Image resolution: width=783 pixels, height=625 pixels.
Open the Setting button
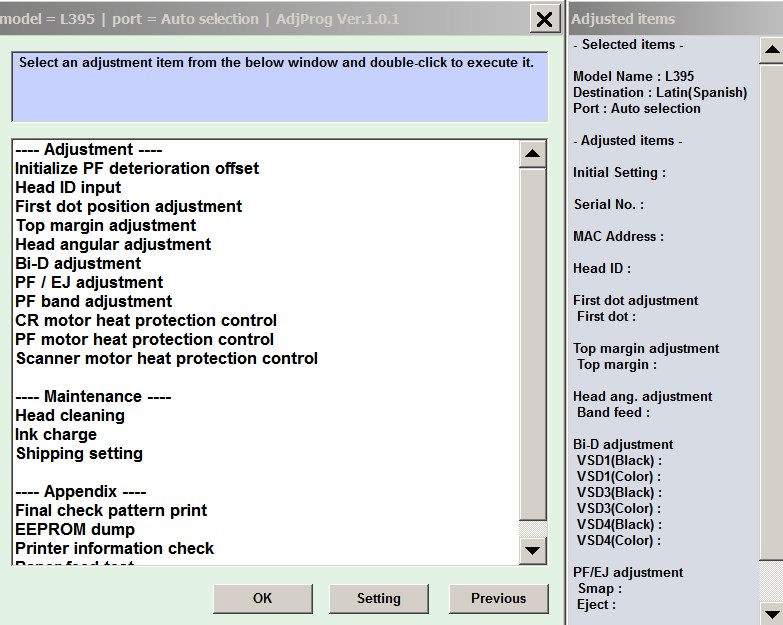(x=379, y=598)
